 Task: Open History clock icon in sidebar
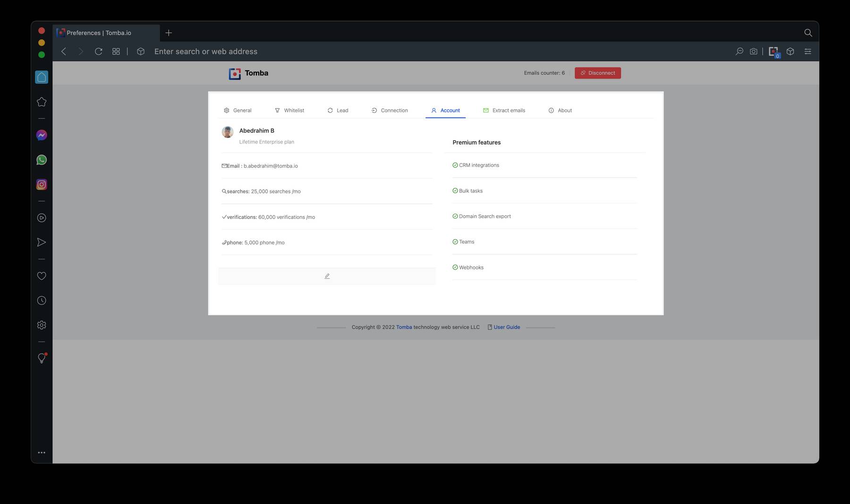coord(42,301)
